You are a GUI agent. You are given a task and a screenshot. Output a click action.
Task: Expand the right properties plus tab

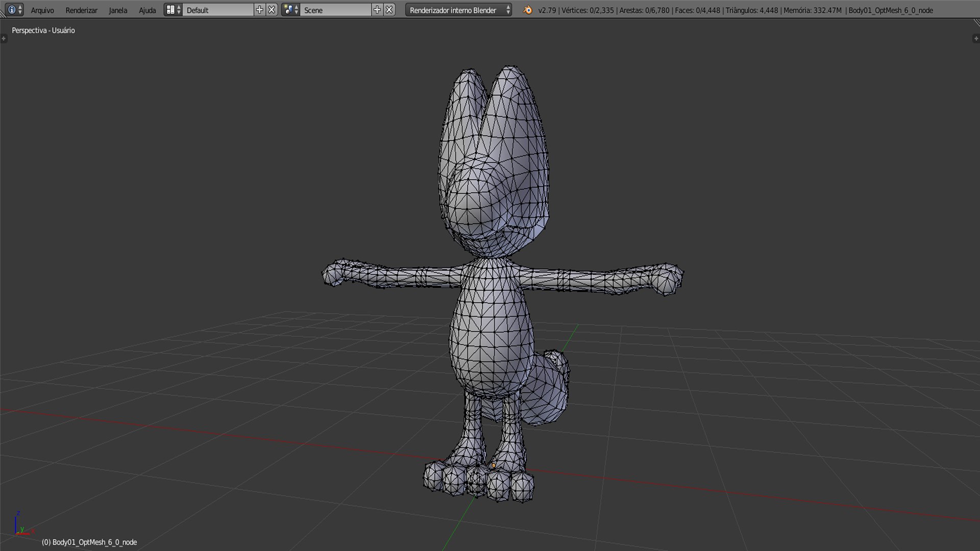click(x=976, y=39)
